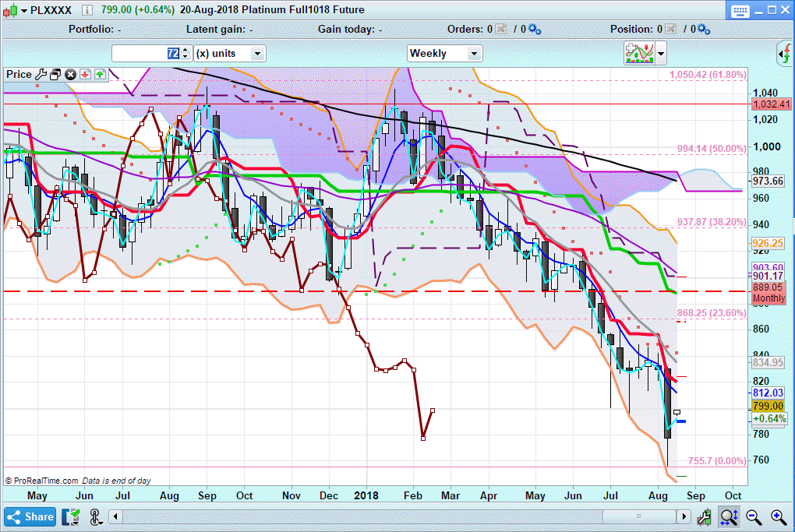Open the instrument info icon
The image size is (795, 532).
pos(87,9)
